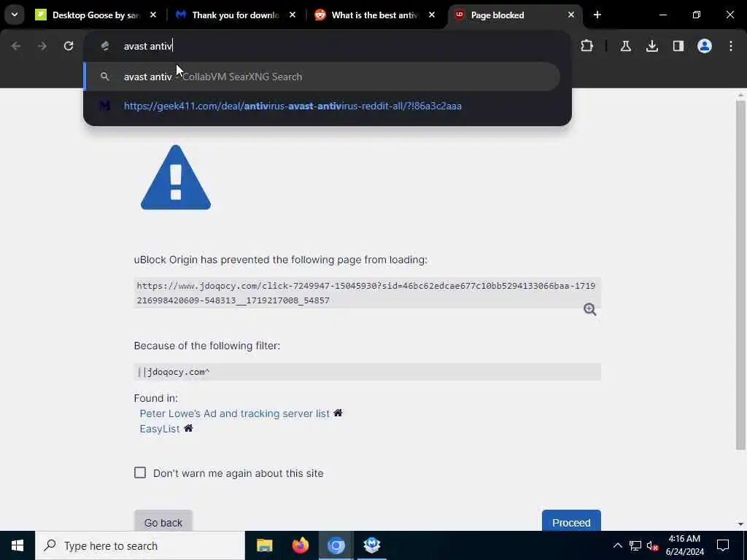Go back using the browser back arrow
Image resolution: width=747 pixels, height=560 pixels.
tap(16, 46)
